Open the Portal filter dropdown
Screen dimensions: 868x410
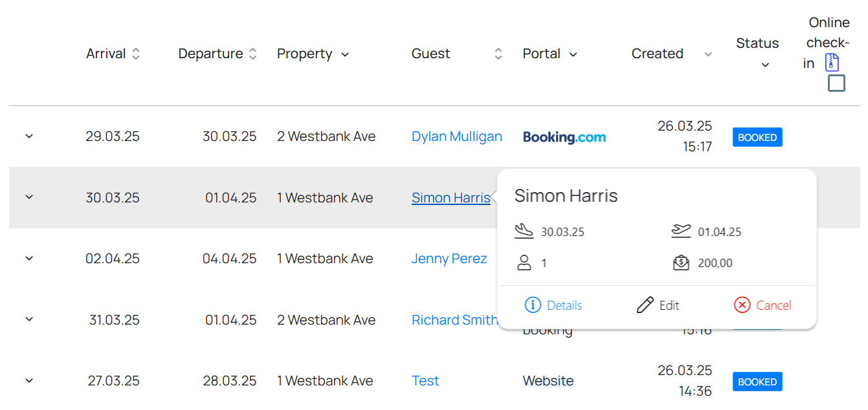573,54
